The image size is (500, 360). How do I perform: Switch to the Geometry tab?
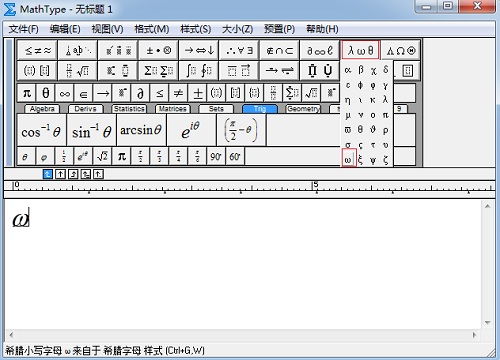coord(303,109)
